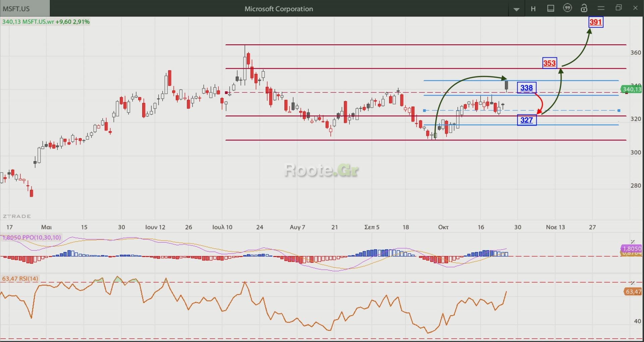Select the 353 price target box

coord(549,63)
